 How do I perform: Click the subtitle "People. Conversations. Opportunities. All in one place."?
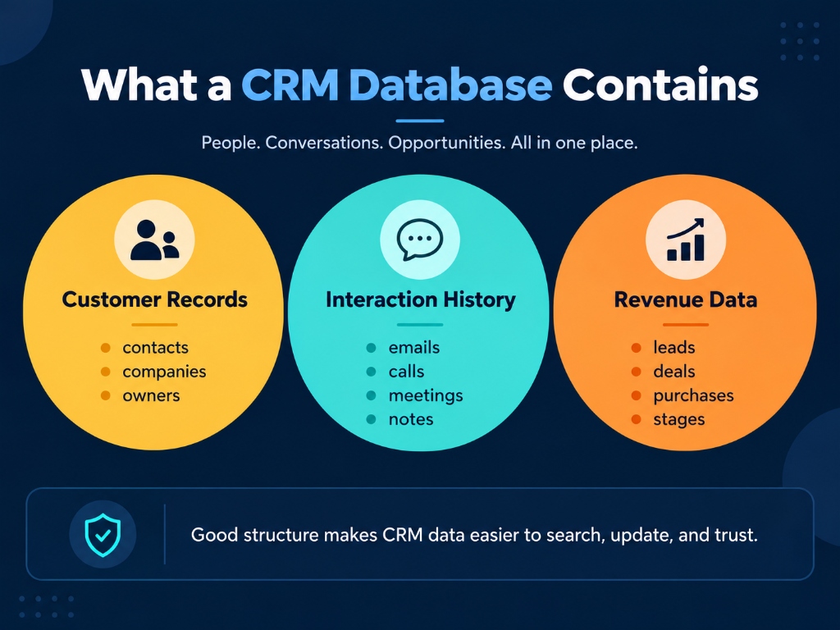click(x=419, y=143)
